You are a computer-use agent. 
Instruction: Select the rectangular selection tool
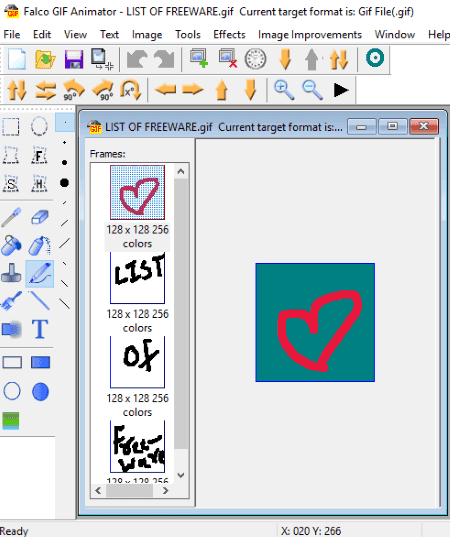[11, 127]
